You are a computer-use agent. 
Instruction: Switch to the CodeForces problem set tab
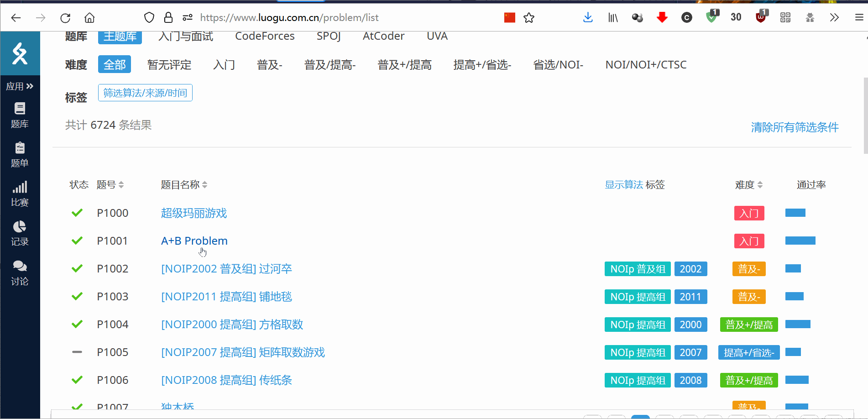pos(265,36)
